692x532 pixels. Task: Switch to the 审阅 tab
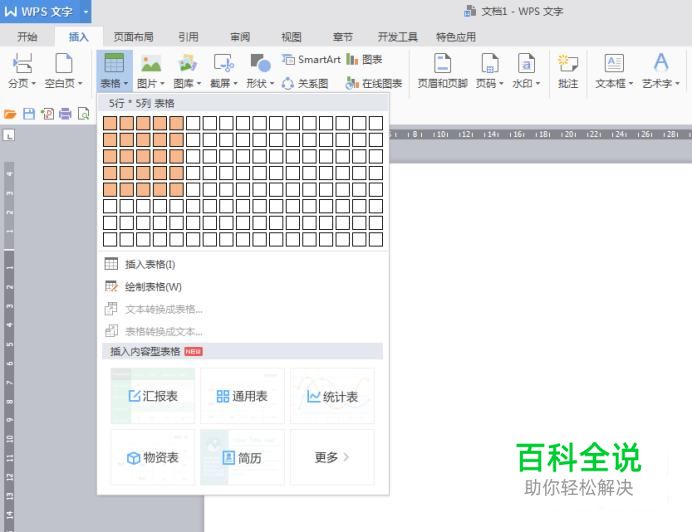(240, 37)
